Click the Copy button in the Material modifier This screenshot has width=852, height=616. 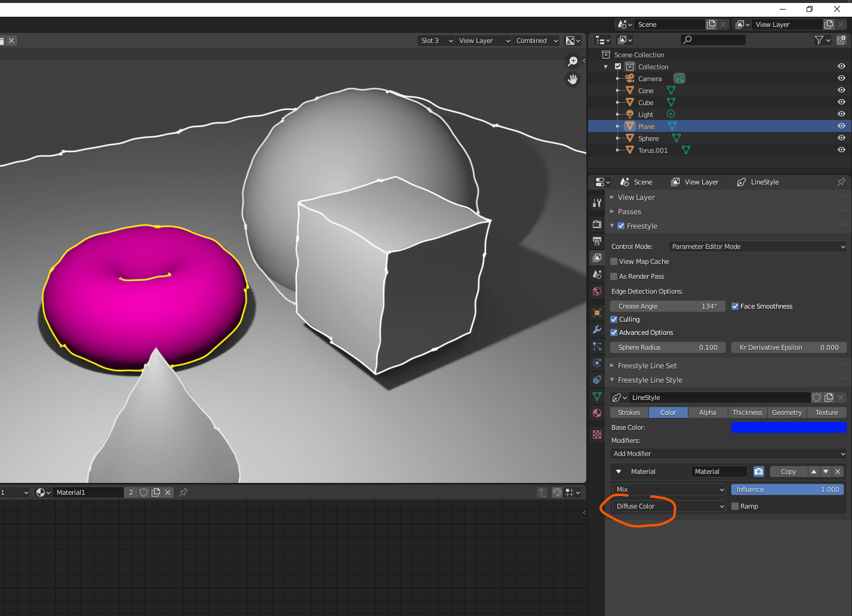point(788,471)
